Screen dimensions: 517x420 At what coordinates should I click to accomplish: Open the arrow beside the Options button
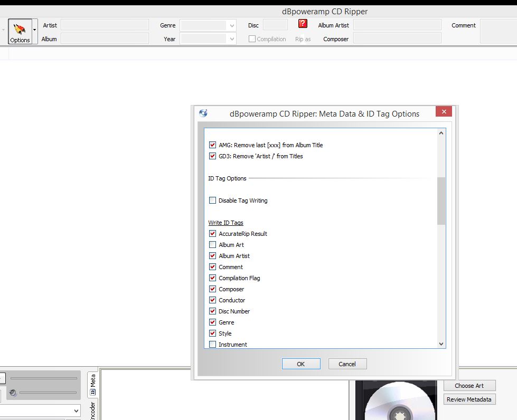[x=35, y=30]
